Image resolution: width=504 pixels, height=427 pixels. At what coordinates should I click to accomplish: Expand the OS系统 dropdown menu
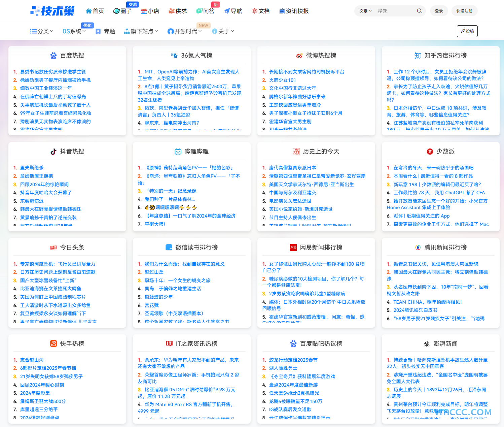point(74,31)
